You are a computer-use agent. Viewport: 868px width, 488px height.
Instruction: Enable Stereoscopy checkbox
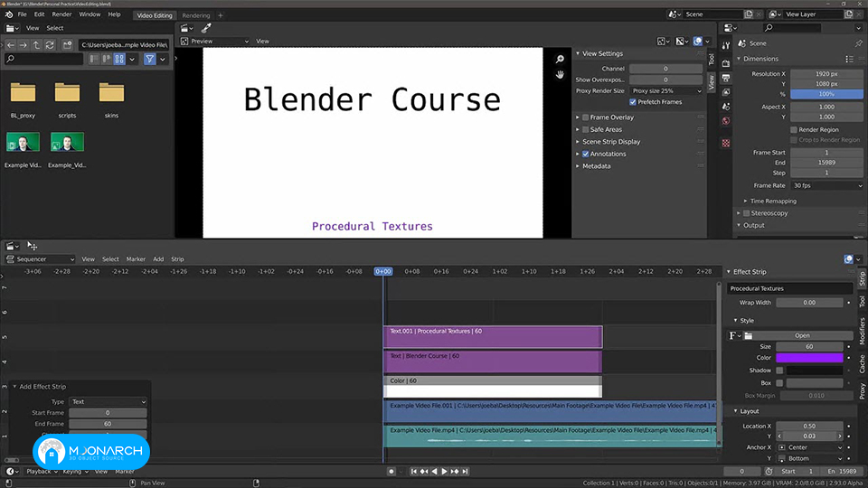[x=746, y=213]
